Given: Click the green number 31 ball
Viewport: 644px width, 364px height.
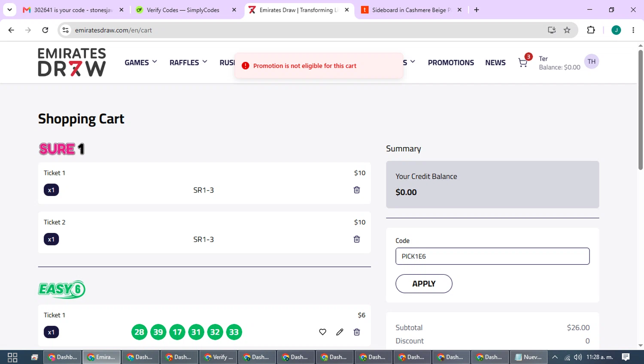Looking at the screenshot, I should (196, 332).
